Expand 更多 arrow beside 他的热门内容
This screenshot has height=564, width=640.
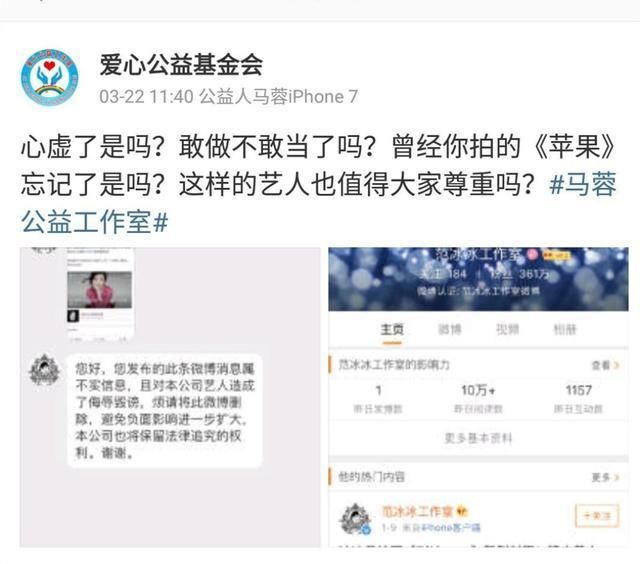[606, 477]
